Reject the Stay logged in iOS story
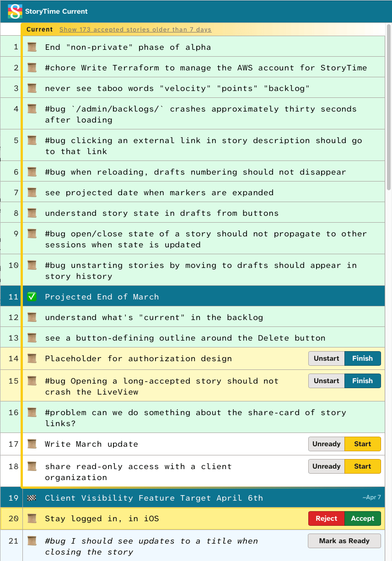392x561 pixels. click(326, 518)
